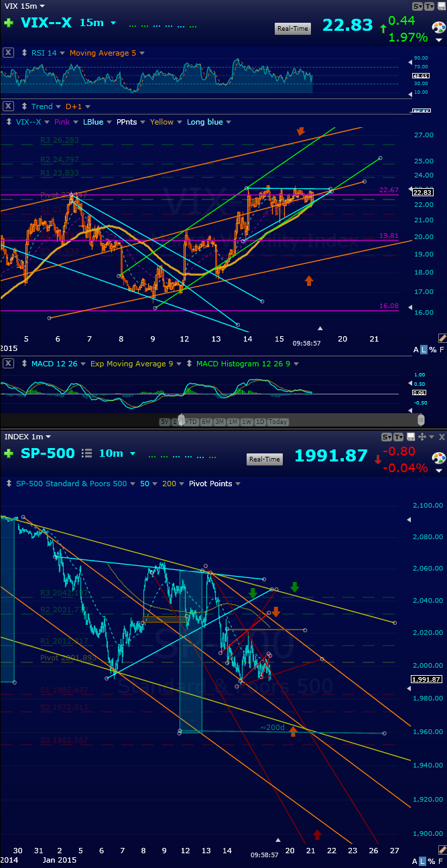Toggle the F option in VIX chart
447x868 pixels.
(442, 350)
